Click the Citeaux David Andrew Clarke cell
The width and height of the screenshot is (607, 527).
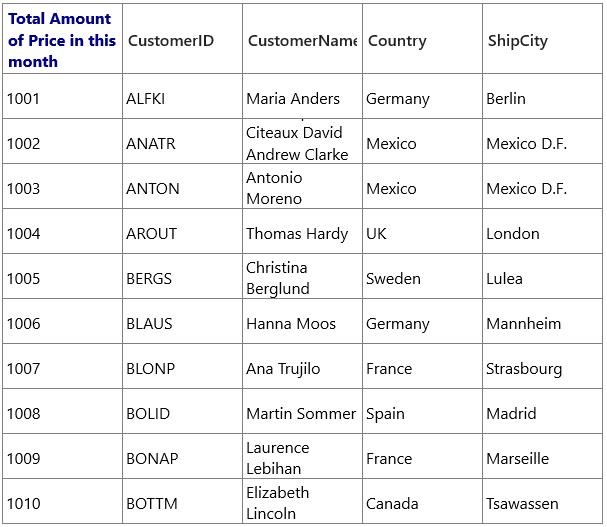coord(302,141)
